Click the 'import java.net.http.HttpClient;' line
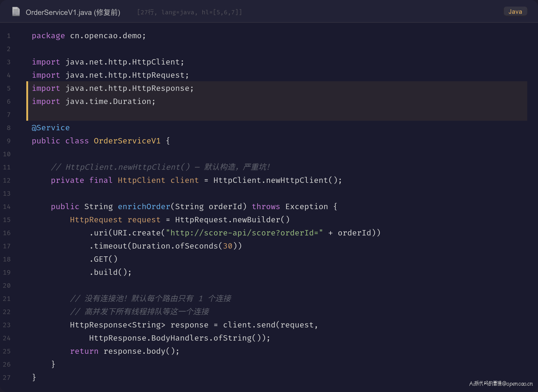The height and width of the screenshot is (392, 538). 108,62
